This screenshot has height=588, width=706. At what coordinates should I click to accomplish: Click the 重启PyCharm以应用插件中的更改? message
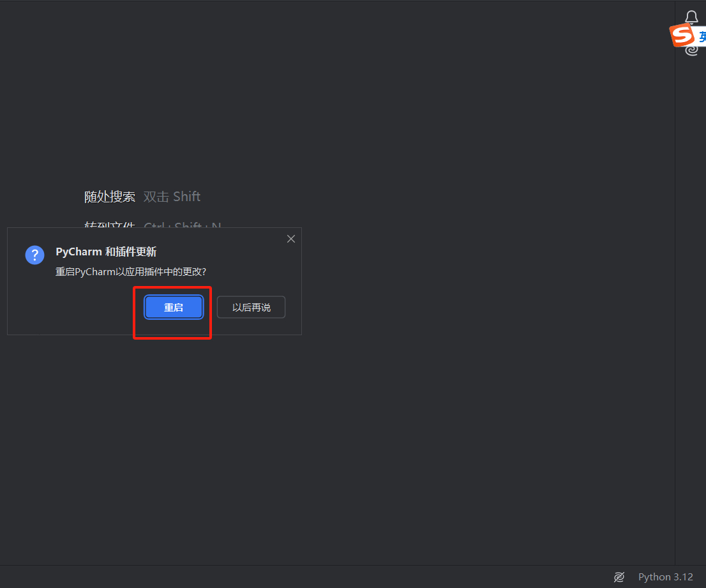click(131, 271)
